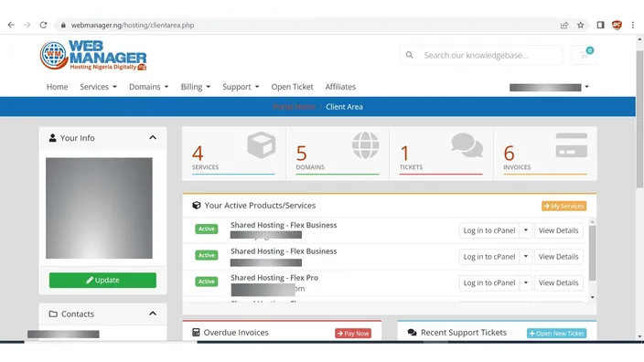Open the browser side panel icon
Viewport: 644px width, 362px height.
(600, 25)
